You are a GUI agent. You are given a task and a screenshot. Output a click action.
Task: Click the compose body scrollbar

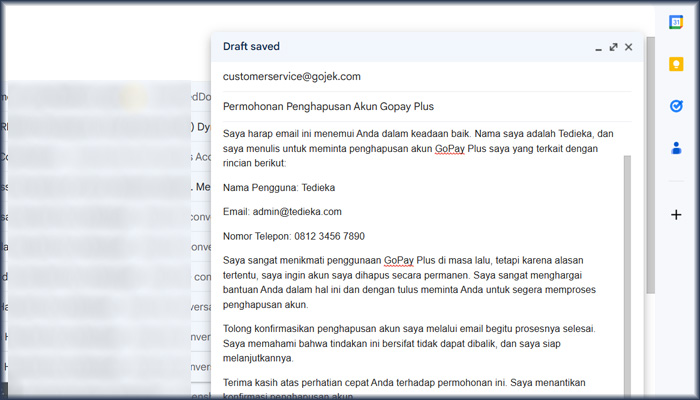coord(627,277)
